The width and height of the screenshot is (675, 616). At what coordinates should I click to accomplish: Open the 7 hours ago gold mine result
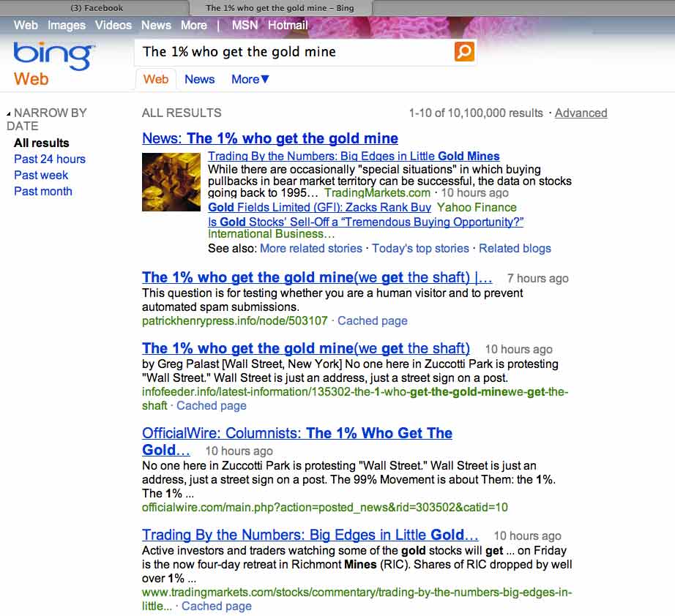point(317,277)
